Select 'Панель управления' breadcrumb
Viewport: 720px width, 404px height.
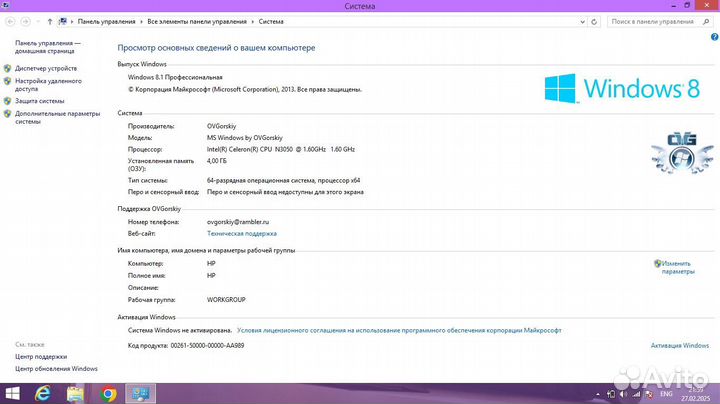(107, 22)
